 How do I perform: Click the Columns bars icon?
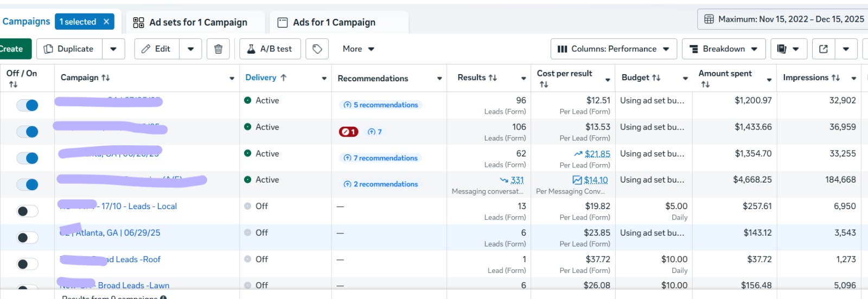tap(563, 49)
